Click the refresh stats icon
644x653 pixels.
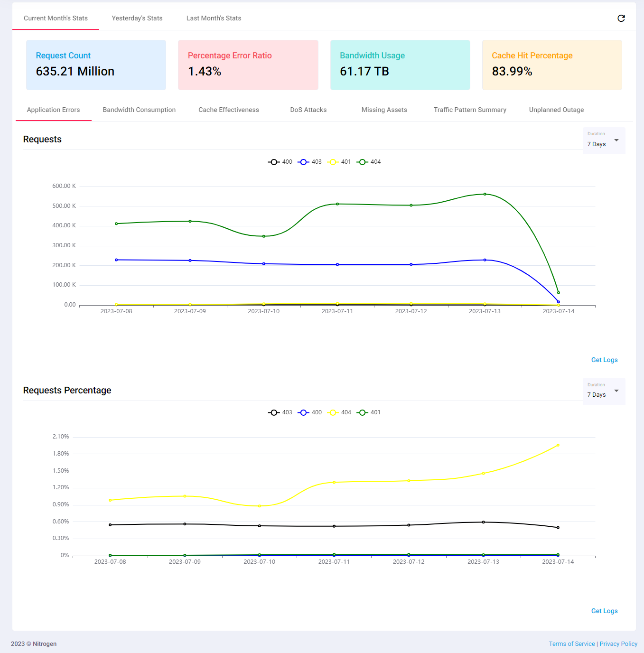coord(621,18)
